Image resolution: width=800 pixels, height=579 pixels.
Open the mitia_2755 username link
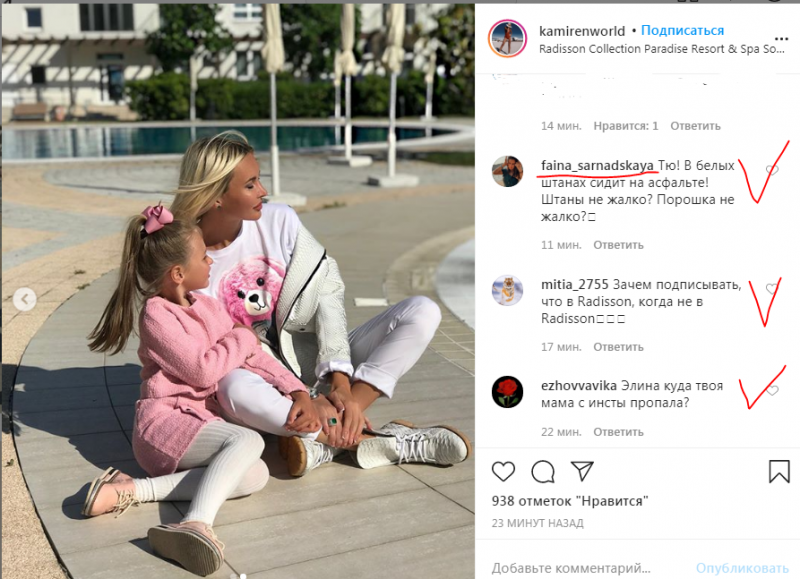pos(574,284)
